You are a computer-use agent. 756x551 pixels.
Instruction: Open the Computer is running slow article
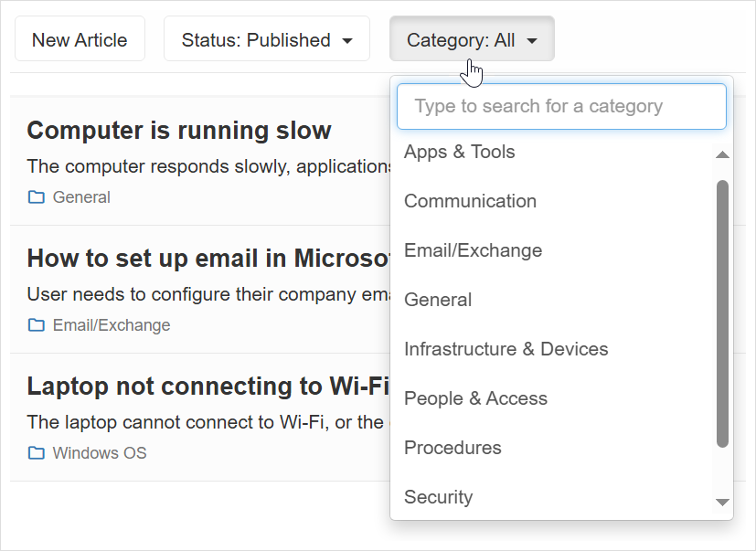[179, 131]
